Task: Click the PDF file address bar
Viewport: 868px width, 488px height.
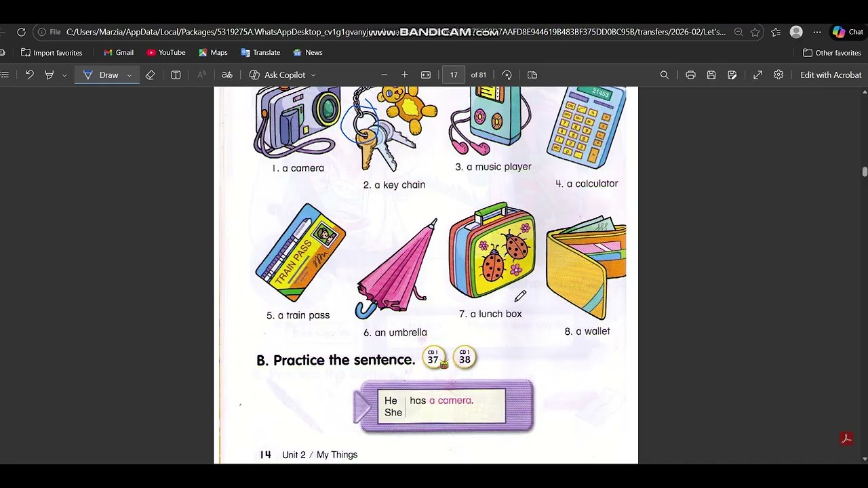Action: 395,32
